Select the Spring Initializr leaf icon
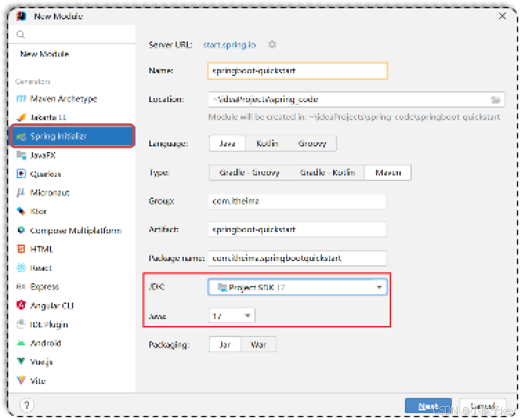This screenshot has width=521, height=420. point(21,136)
